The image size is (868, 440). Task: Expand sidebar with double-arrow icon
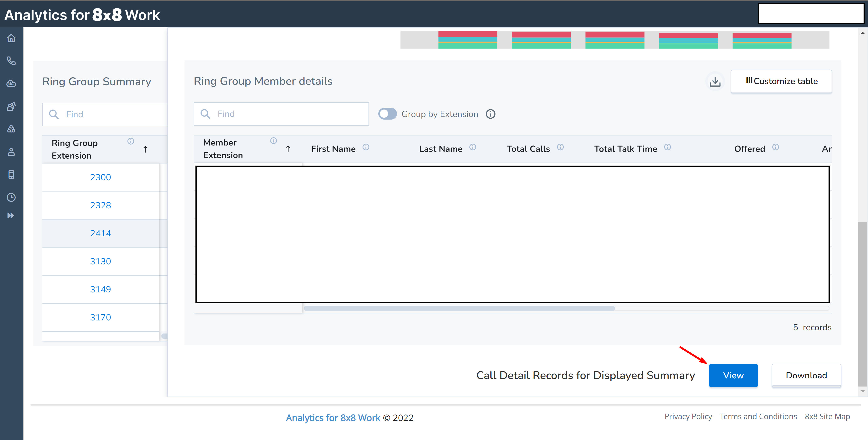coord(11,215)
